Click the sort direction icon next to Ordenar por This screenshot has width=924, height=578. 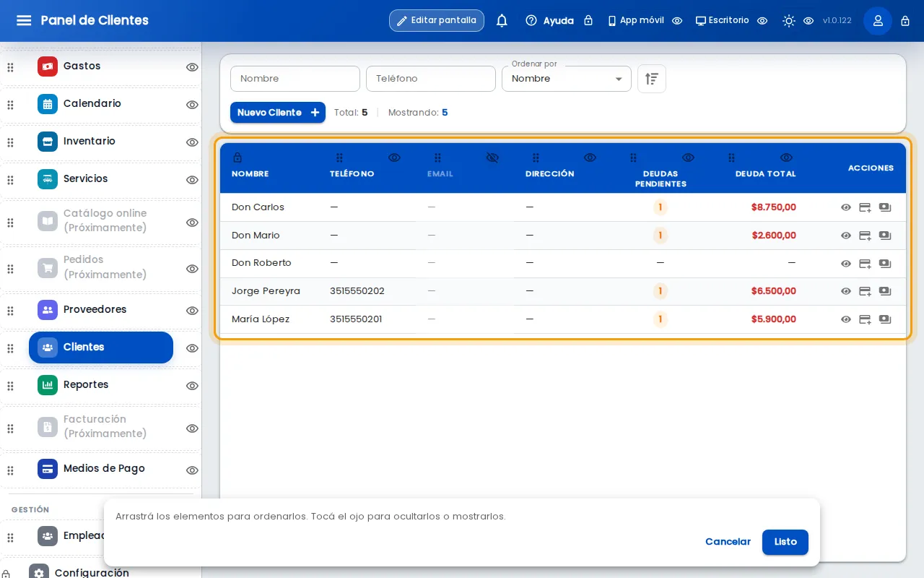[652, 79]
